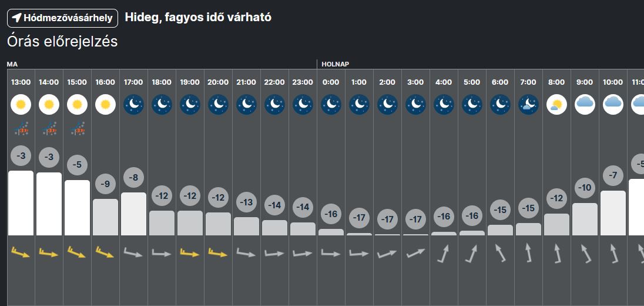This screenshot has width=644, height=306.
Task: Click the wind warning icon under 14:00
Action: pyautogui.click(x=49, y=129)
